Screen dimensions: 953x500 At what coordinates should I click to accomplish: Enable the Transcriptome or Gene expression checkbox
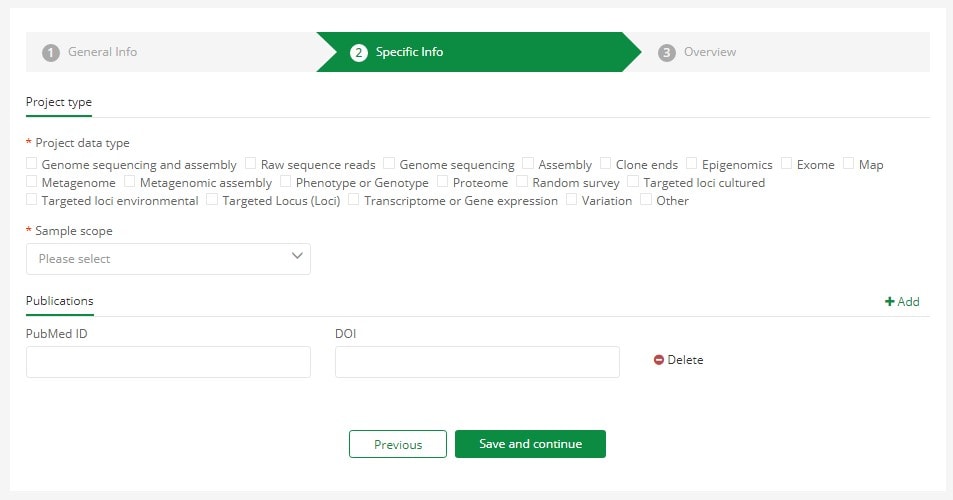click(x=353, y=199)
